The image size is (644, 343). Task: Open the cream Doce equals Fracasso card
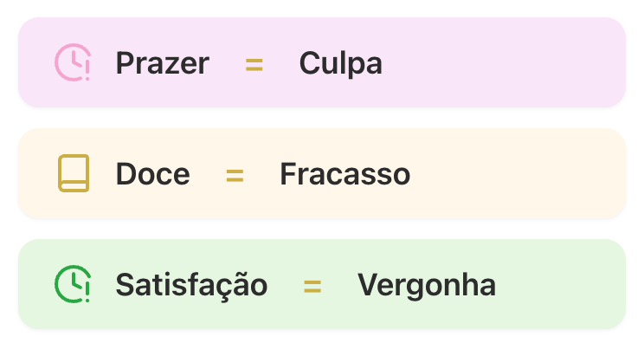(322, 173)
